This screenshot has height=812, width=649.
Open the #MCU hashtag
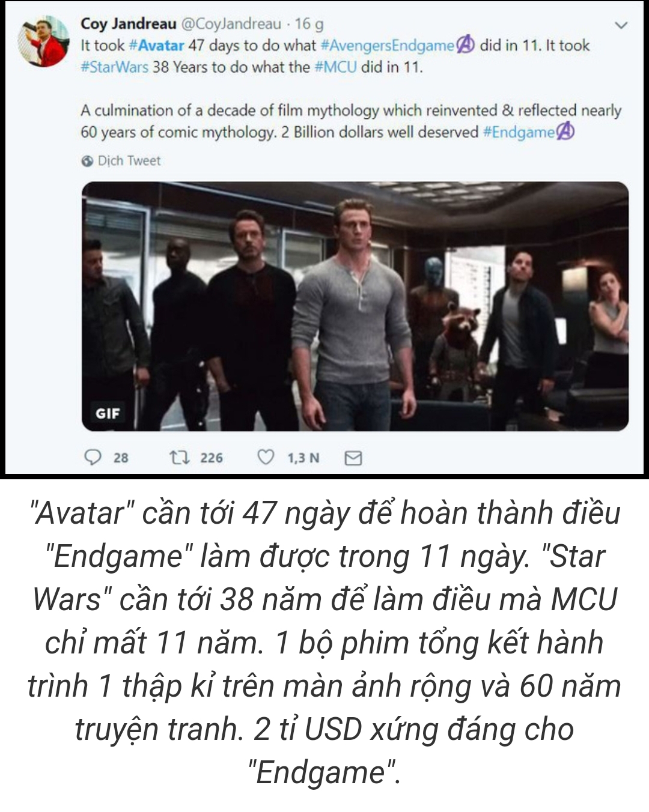pyautogui.click(x=335, y=67)
